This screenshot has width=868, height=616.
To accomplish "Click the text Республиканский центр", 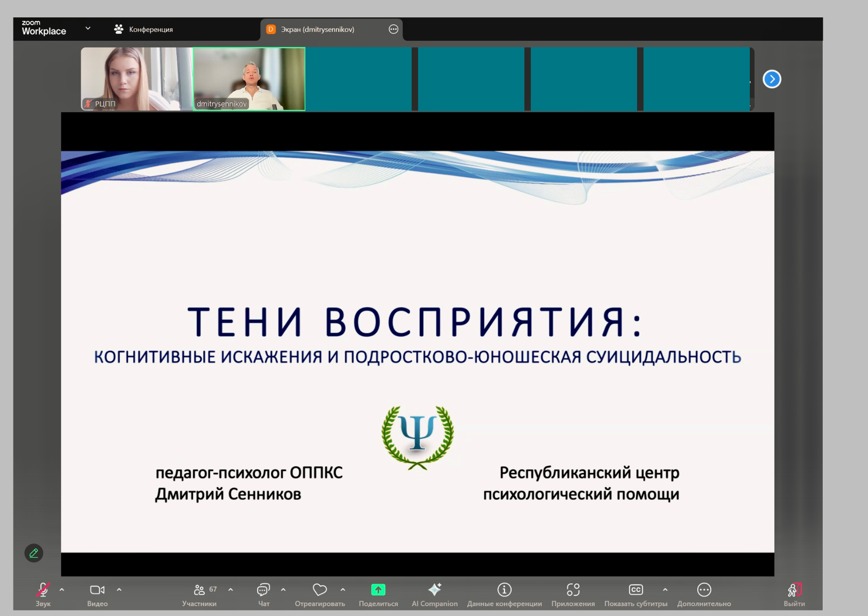I will click(x=589, y=473).
